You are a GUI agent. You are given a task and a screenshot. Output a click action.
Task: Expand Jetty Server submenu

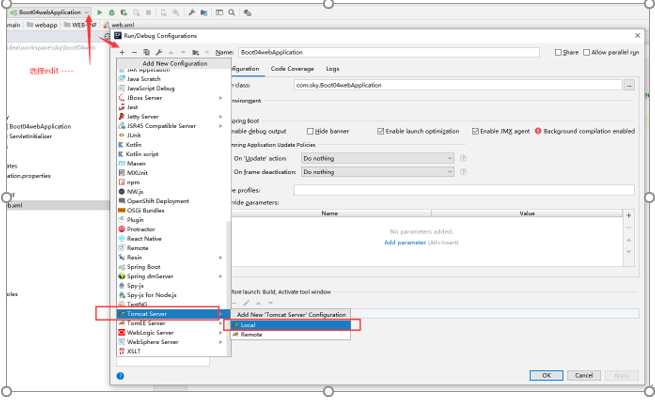[221, 117]
